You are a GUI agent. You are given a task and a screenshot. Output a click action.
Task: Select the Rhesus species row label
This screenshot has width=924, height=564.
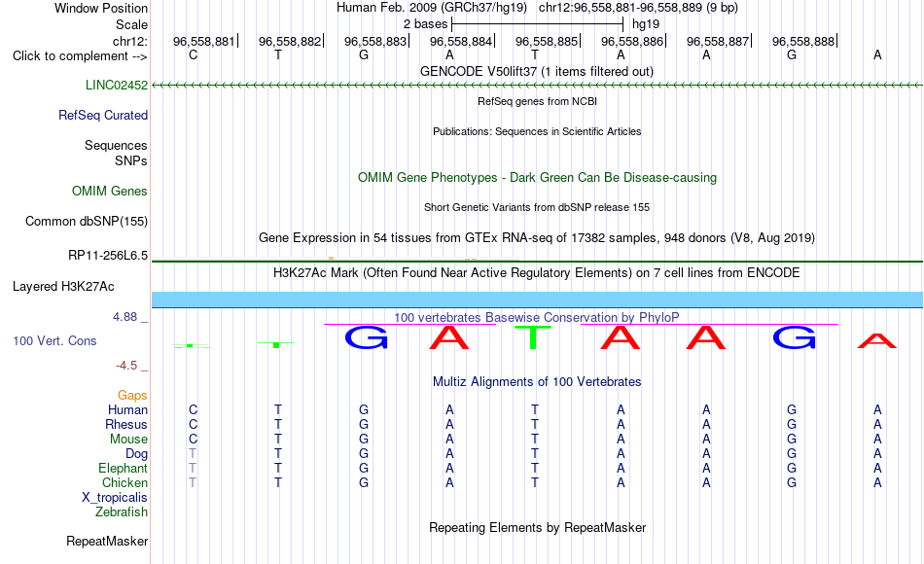[126, 424]
